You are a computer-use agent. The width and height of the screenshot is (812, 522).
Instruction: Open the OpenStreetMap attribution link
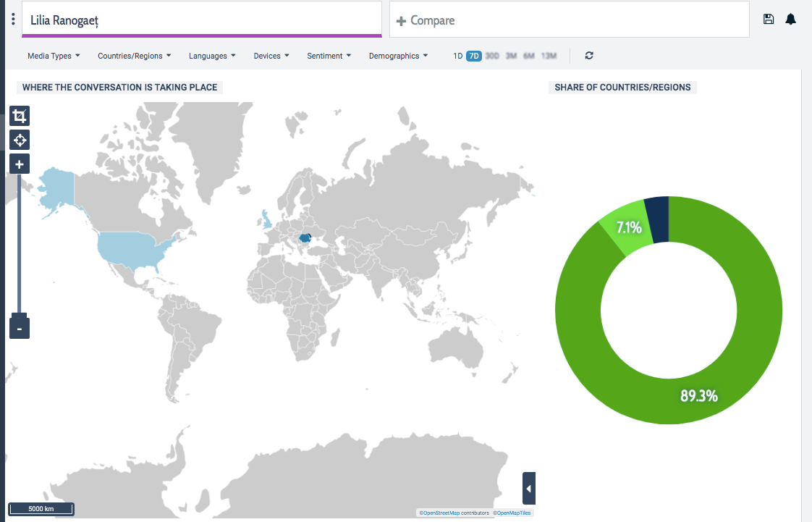click(x=441, y=513)
